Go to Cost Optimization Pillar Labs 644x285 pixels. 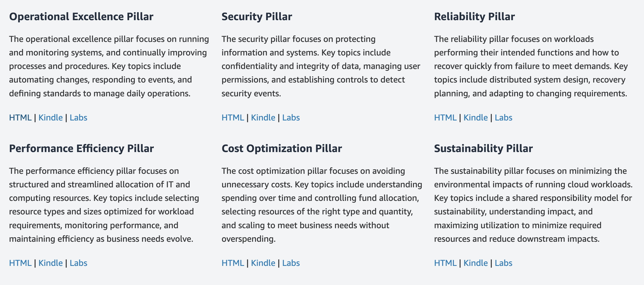(x=291, y=263)
